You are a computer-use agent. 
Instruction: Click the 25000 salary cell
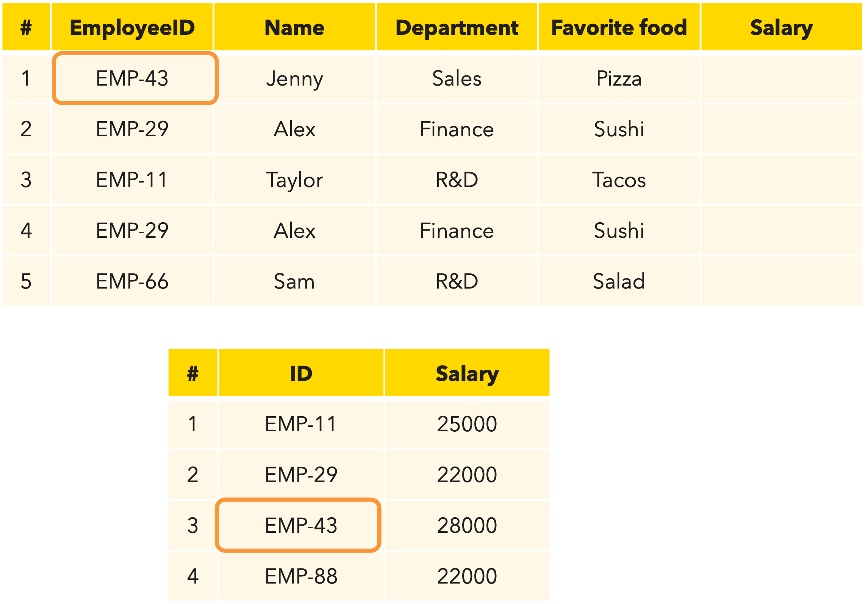coord(467,424)
